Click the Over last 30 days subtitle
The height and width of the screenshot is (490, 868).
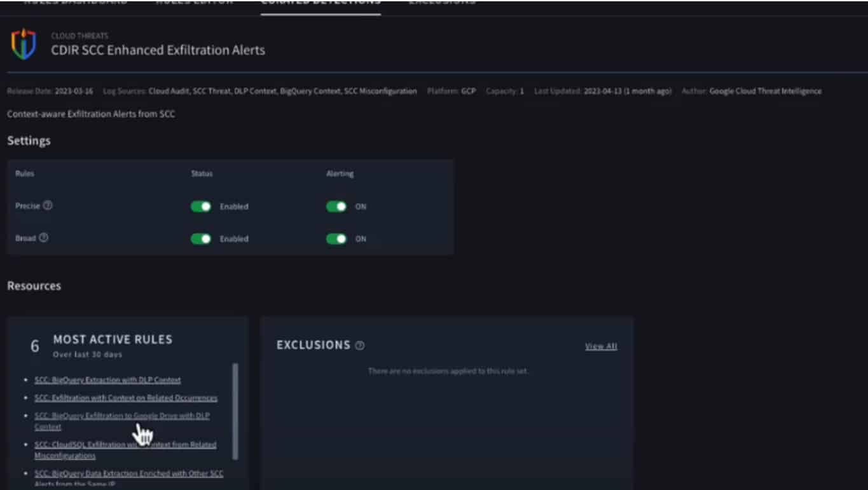pyautogui.click(x=88, y=355)
